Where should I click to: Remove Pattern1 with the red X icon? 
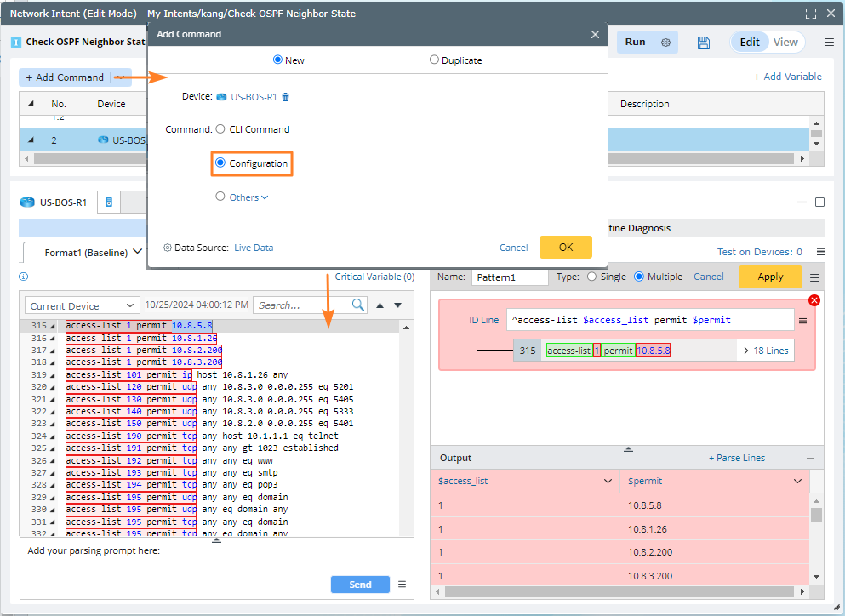point(814,300)
